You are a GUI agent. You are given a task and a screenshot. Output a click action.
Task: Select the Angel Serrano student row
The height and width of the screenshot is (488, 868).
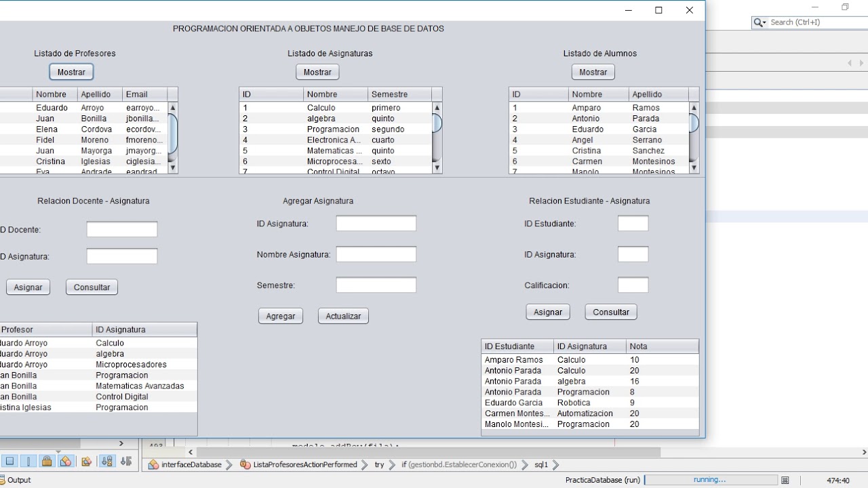[599, 140]
